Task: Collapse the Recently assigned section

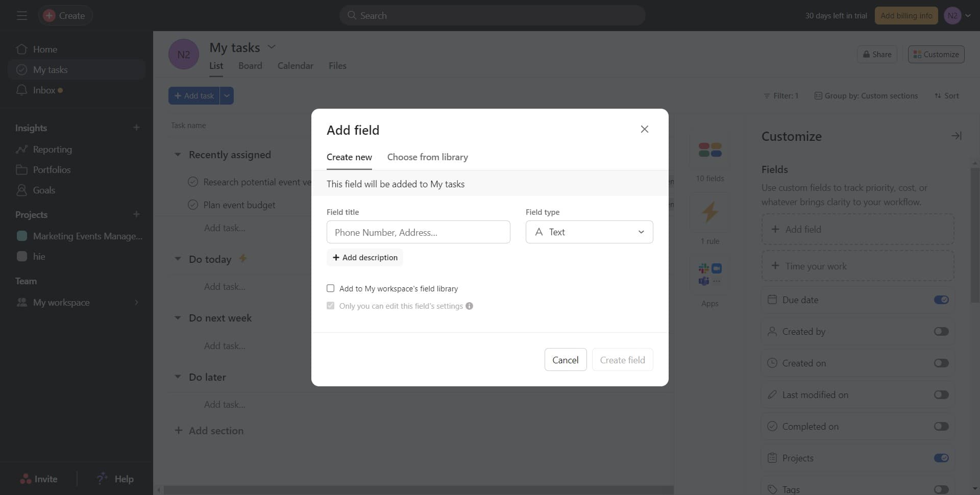Action: click(178, 155)
